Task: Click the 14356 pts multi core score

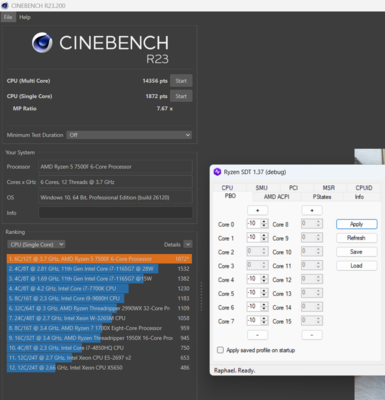Action: [x=155, y=81]
